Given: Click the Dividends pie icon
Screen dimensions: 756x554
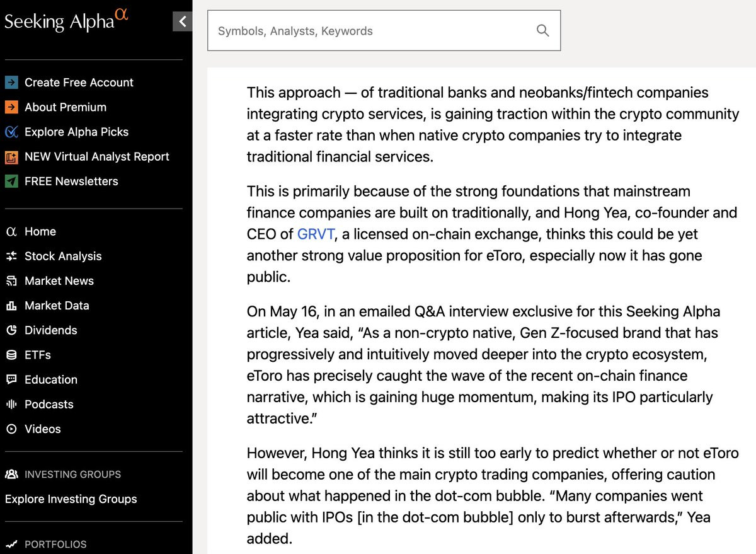Looking at the screenshot, I should click(x=11, y=330).
